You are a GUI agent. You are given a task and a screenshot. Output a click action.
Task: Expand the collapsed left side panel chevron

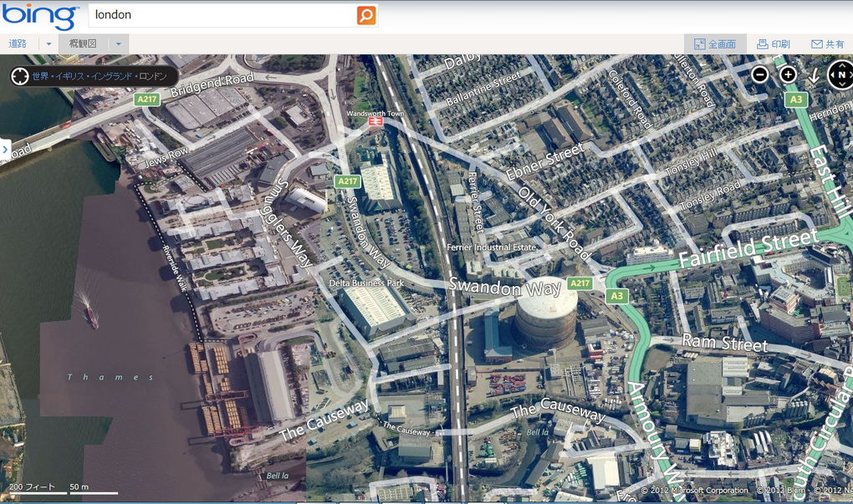(6, 150)
